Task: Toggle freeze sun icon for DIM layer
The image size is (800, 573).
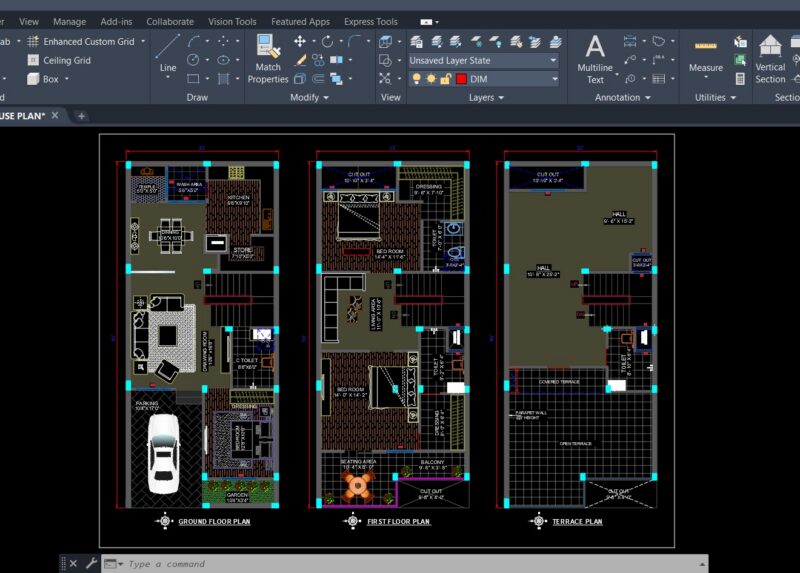Action: click(x=431, y=79)
